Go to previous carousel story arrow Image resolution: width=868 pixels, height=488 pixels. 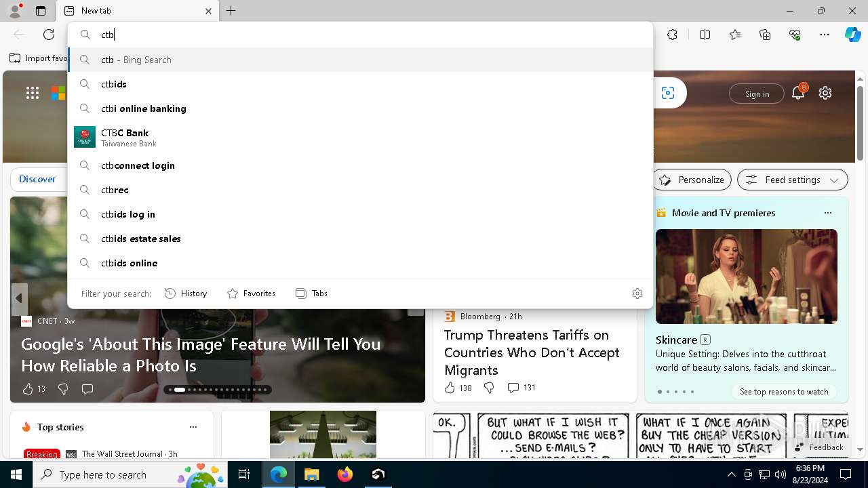(19, 298)
